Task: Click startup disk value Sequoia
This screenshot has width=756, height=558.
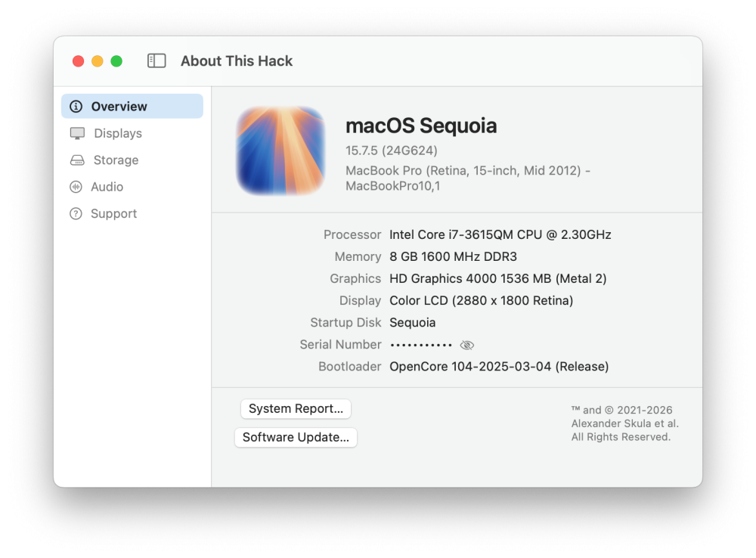Action: 413,323
